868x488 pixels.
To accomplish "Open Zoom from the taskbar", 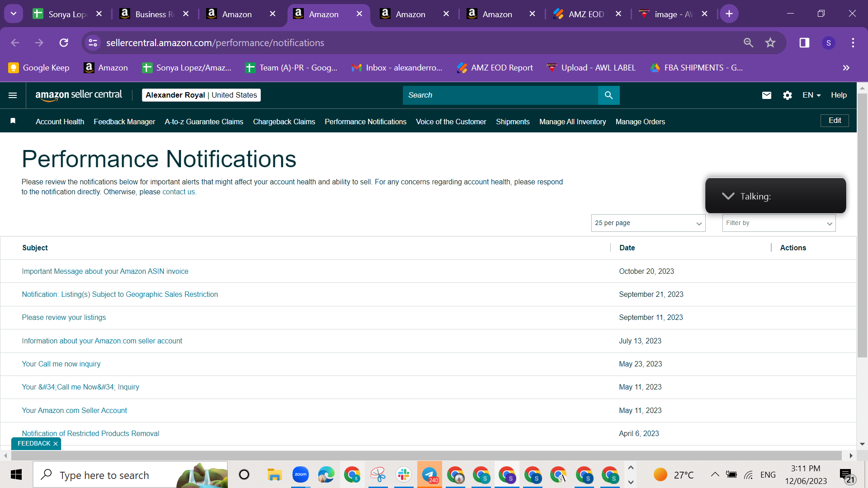I will coord(300,474).
